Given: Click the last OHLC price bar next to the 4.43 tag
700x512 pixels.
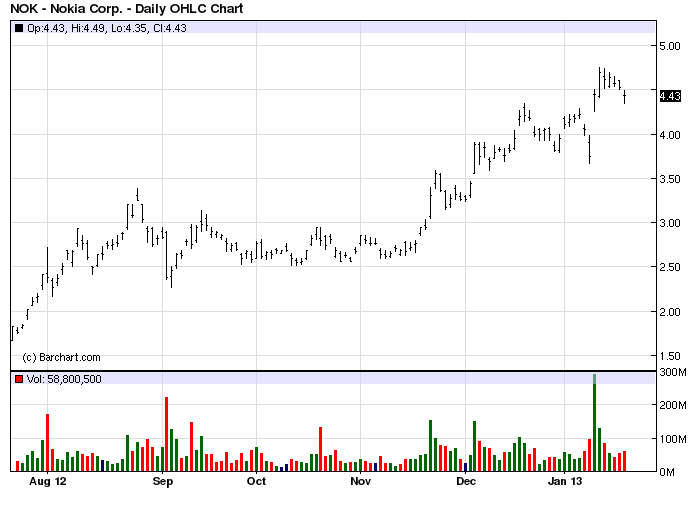Looking at the screenshot, I should pyautogui.click(x=625, y=97).
